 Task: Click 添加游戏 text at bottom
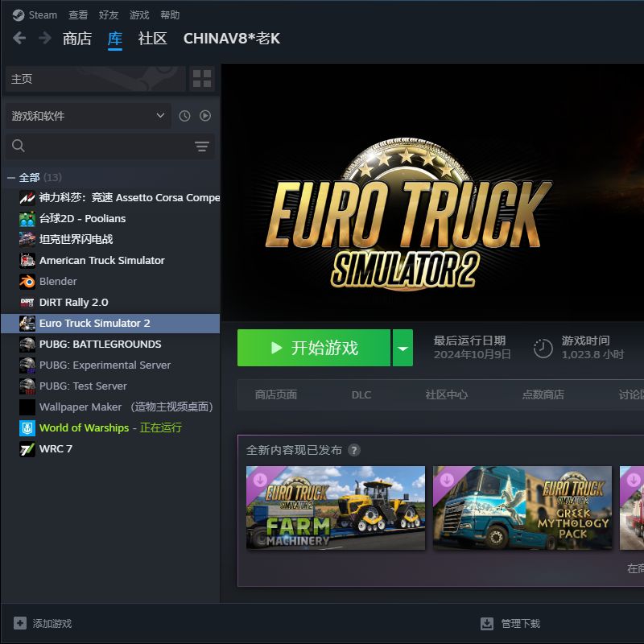tap(52, 623)
